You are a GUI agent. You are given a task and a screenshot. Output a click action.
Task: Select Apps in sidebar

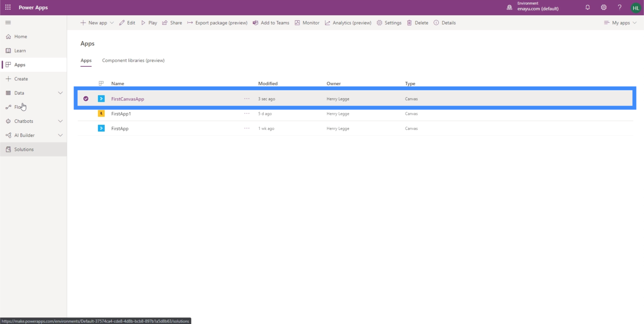tap(33, 65)
